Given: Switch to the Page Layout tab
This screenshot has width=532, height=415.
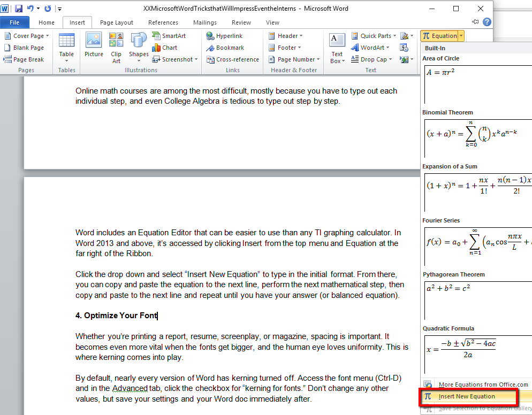Looking at the screenshot, I should [117, 22].
